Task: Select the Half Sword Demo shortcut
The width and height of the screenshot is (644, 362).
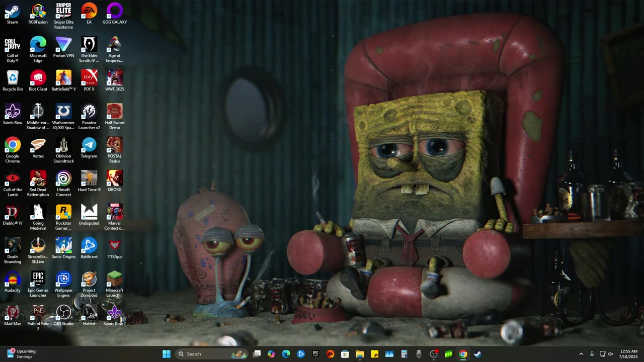Action: 115,117
